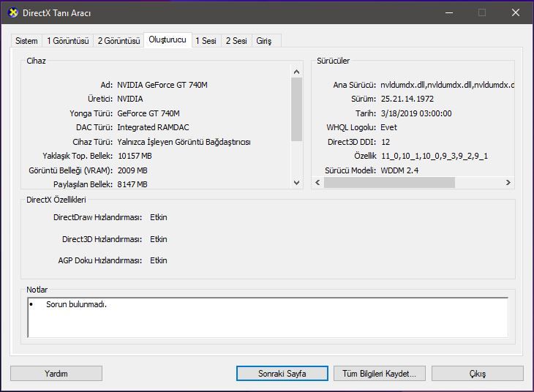Click the Sürücüler scroll left arrow
534x392 pixels.
(317, 183)
